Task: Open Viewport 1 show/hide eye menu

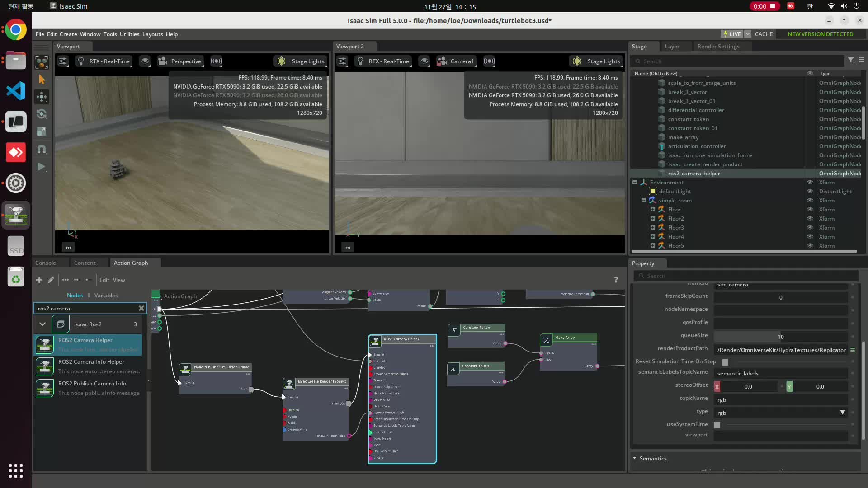Action: (145, 61)
